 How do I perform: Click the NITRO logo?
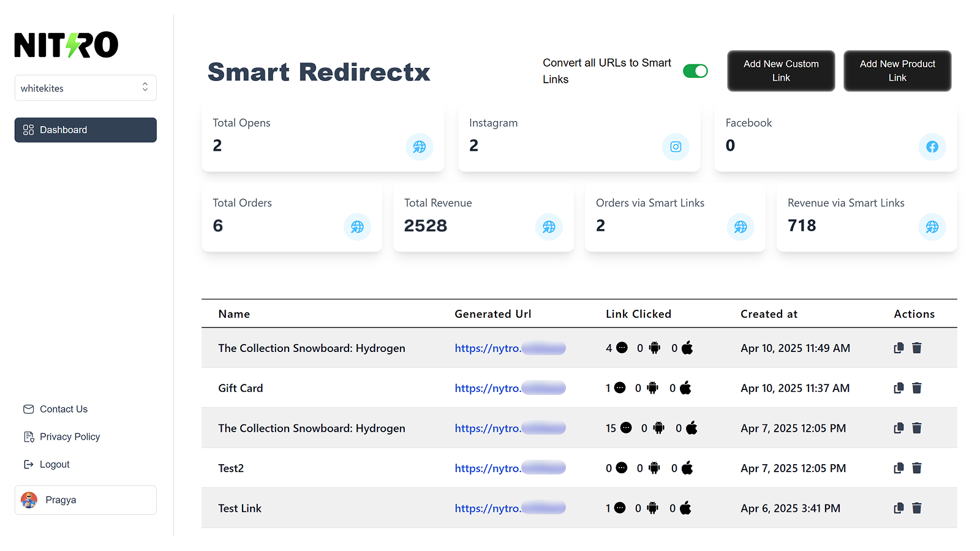coord(66,43)
